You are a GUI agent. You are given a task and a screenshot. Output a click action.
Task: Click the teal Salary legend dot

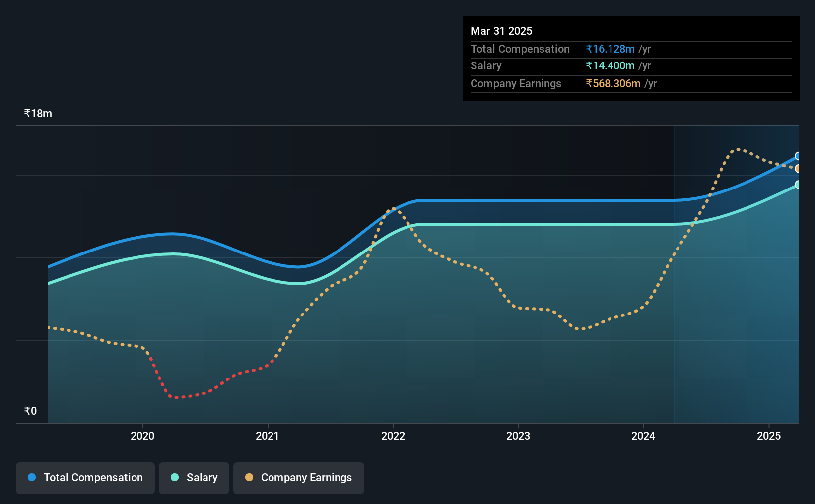175,477
